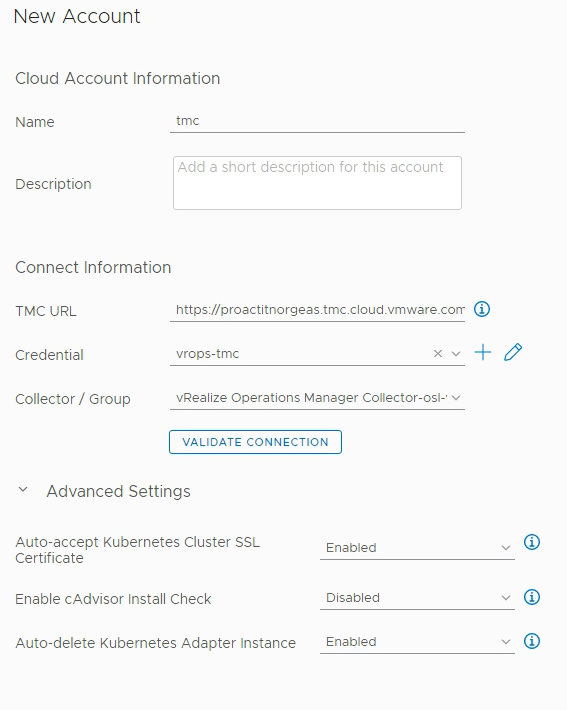
Task: Click the Validate Connection button
Action: pyautogui.click(x=255, y=442)
